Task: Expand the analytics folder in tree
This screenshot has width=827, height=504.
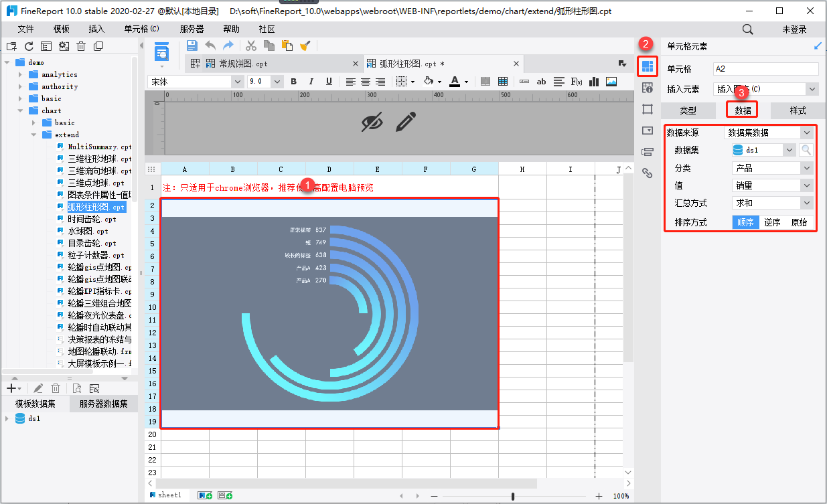Action: pyautogui.click(x=21, y=74)
